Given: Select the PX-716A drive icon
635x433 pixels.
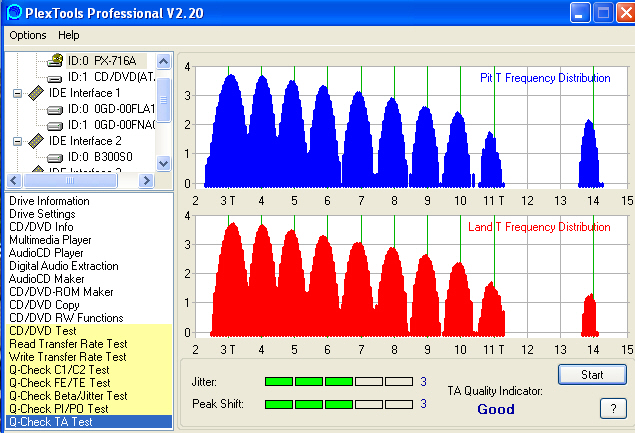Looking at the screenshot, I should click(55, 61).
